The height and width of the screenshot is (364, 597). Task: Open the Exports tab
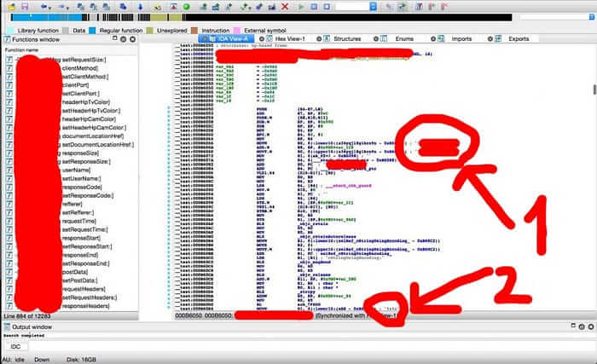coord(518,39)
